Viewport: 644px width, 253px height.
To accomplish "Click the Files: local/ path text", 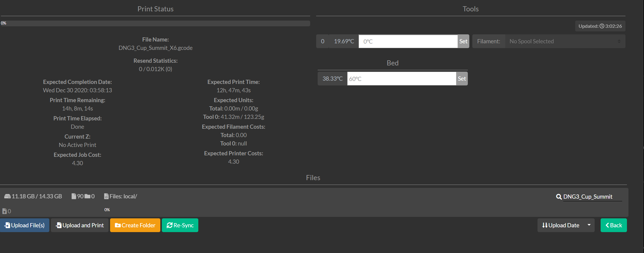I will (x=123, y=196).
